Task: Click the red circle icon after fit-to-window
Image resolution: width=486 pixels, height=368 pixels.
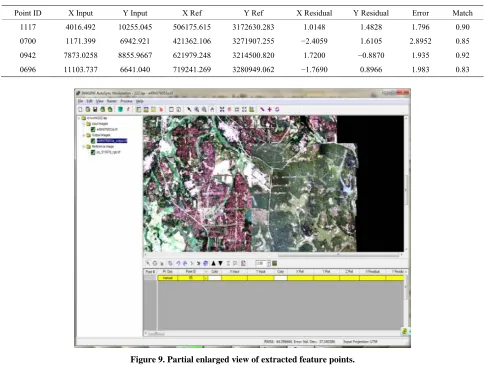Action: pyautogui.click(x=229, y=109)
